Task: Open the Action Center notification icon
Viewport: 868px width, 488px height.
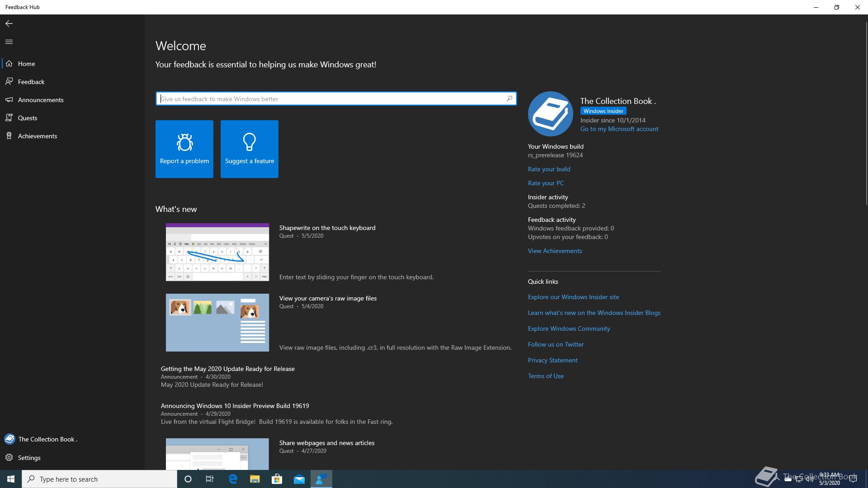Action: [x=853, y=479]
